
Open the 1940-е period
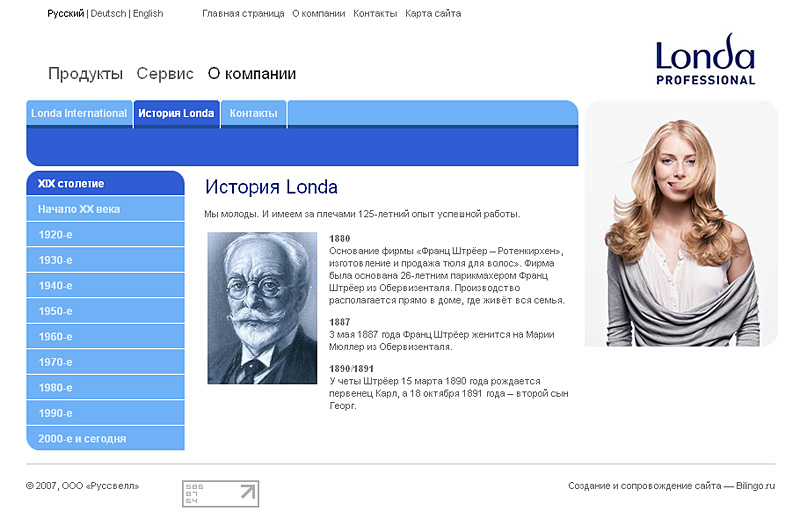click(105, 285)
